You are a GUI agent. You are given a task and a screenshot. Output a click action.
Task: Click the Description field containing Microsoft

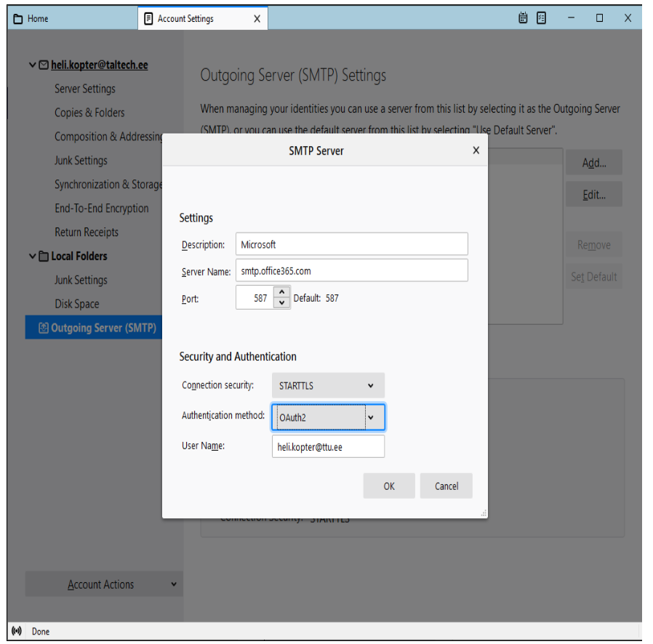[x=352, y=244]
